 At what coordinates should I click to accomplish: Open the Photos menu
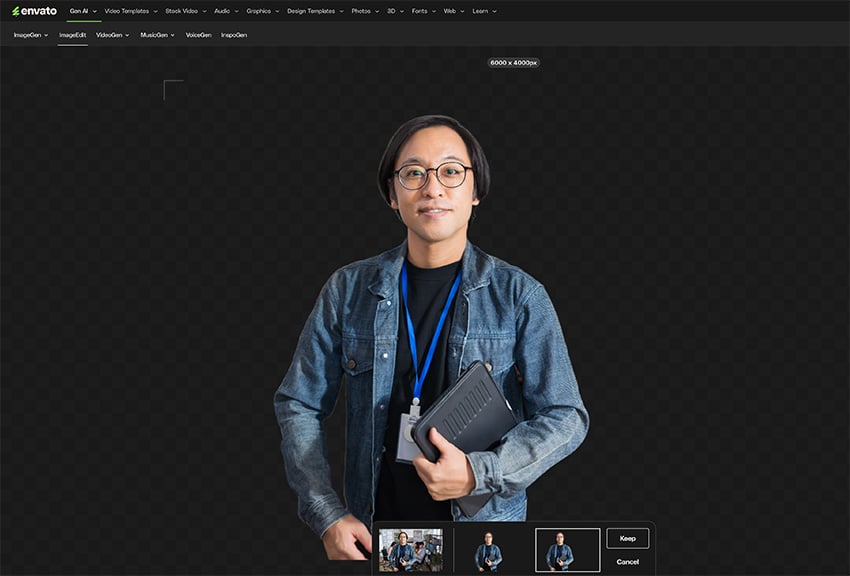365,11
